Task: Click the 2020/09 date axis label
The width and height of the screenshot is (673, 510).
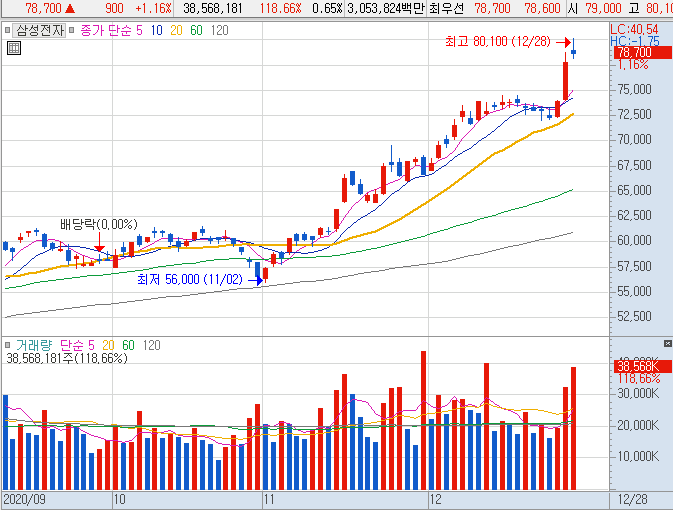Action: tap(24, 499)
